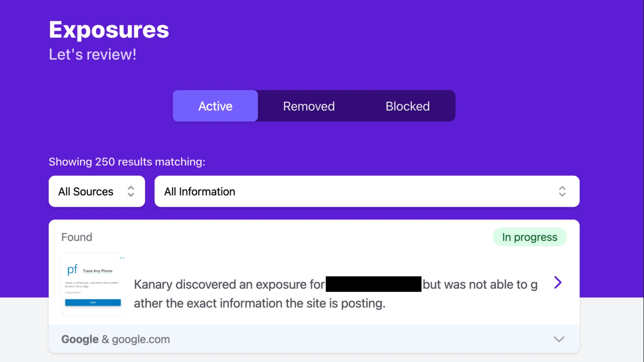
Task: Open the exposure details right chevron
Action: (x=558, y=283)
